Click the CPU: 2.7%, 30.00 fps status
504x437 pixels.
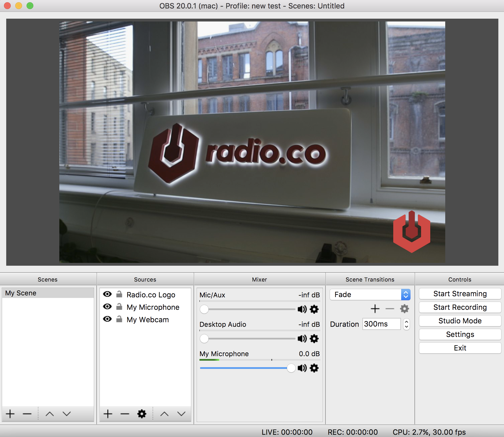click(x=429, y=432)
